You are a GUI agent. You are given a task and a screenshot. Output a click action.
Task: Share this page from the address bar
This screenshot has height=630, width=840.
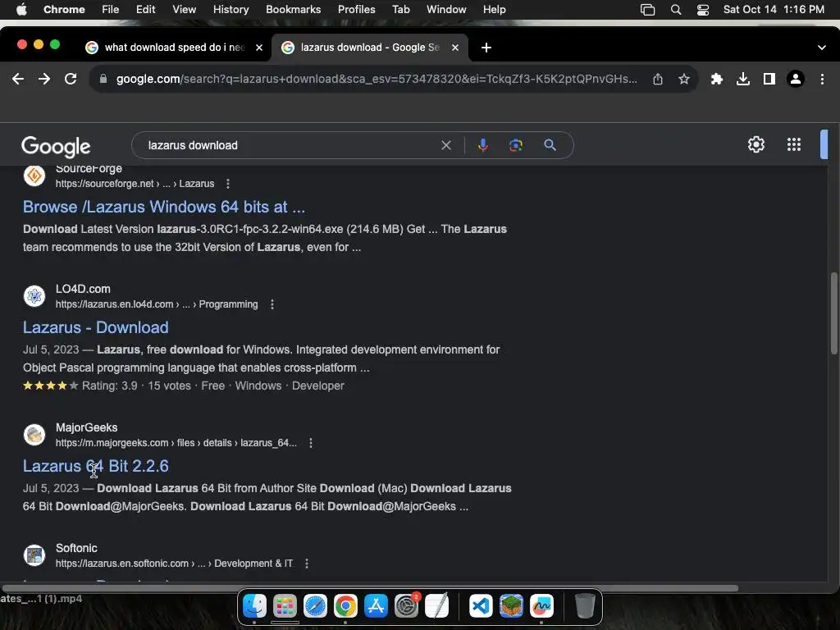click(x=658, y=79)
